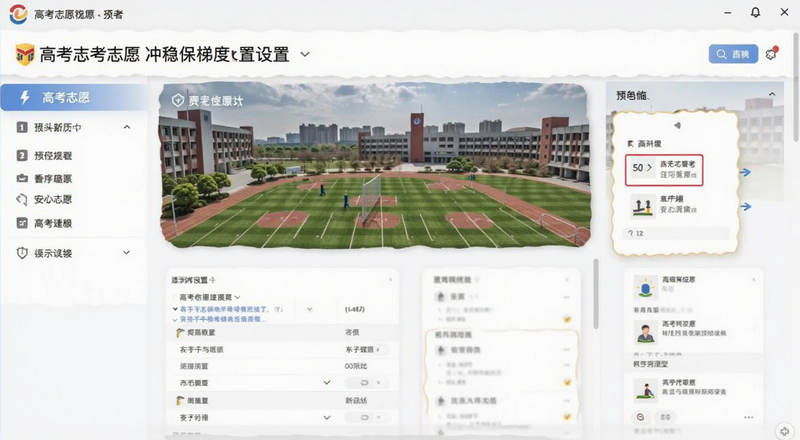The height and width of the screenshot is (440, 800).
Task: Click the lightning bolt icon in 高考志愿 tab
Action: [x=24, y=97]
